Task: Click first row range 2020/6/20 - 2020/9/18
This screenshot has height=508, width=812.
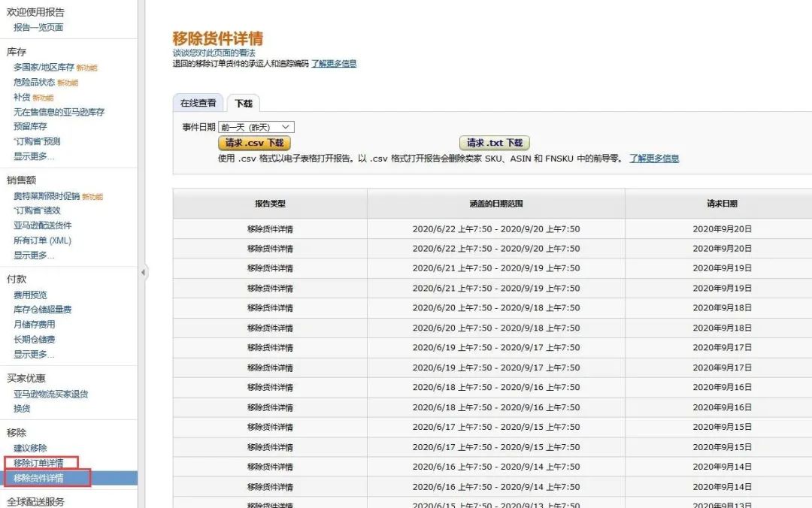Action: click(x=496, y=307)
